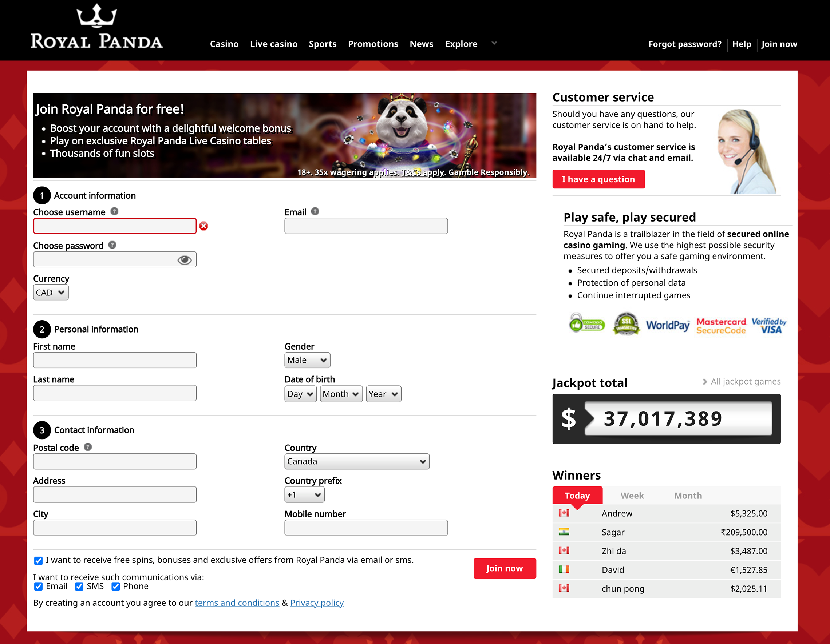Viewport: 830px width, 644px height.
Task: Submit form with red Join now button
Action: [x=505, y=568]
